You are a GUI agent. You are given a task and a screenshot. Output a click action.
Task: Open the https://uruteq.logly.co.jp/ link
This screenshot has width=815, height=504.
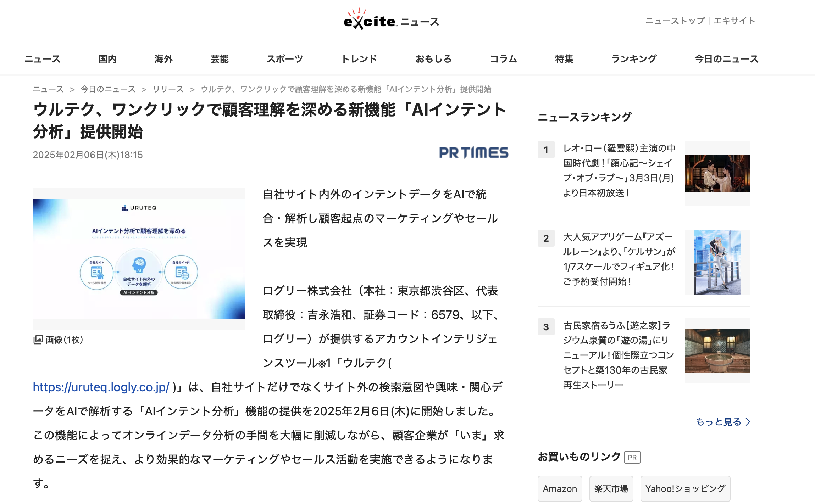point(101,387)
